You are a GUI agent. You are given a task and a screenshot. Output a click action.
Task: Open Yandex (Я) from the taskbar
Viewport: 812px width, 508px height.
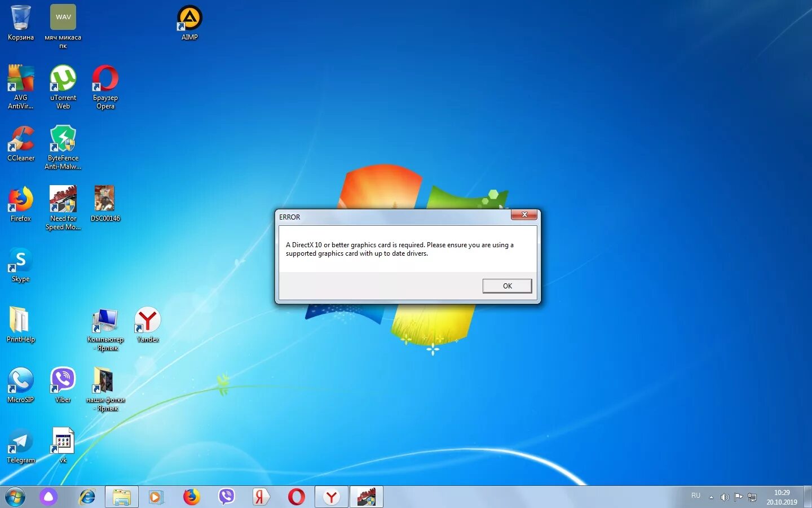pyautogui.click(x=261, y=497)
